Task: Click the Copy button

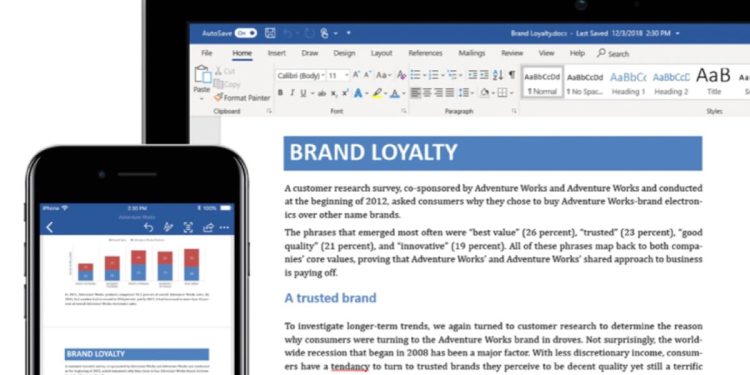Action: [x=227, y=84]
